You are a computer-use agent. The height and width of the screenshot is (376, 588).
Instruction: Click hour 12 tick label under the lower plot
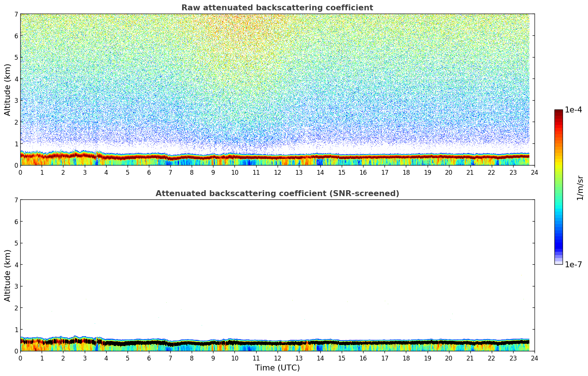tap(277, 358)
